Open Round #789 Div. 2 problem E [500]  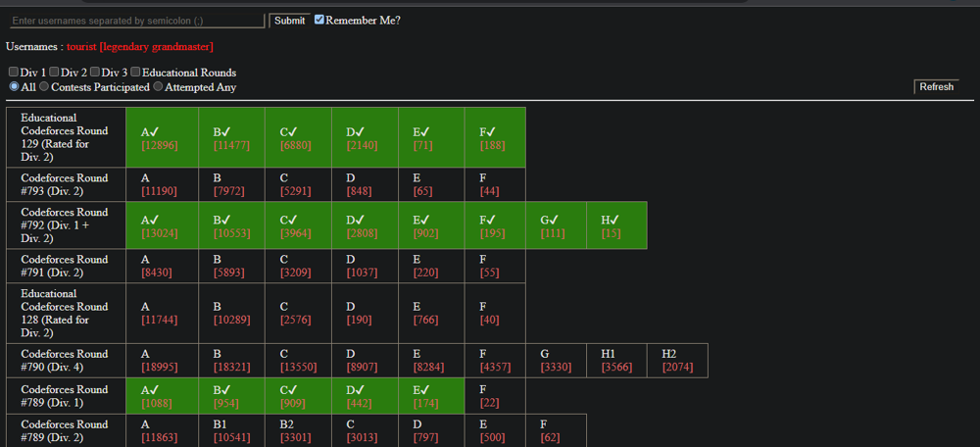(x=495, y=430)
